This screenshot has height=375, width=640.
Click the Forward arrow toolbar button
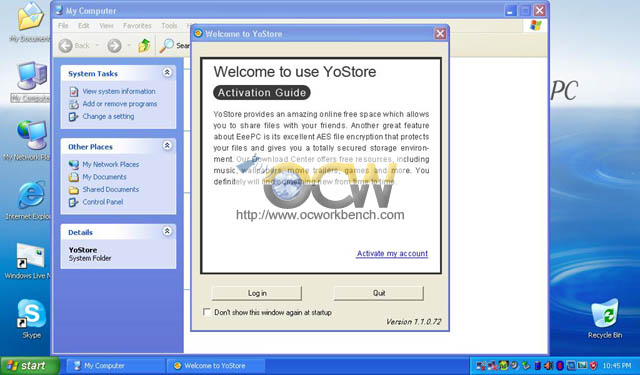[114, 46]
